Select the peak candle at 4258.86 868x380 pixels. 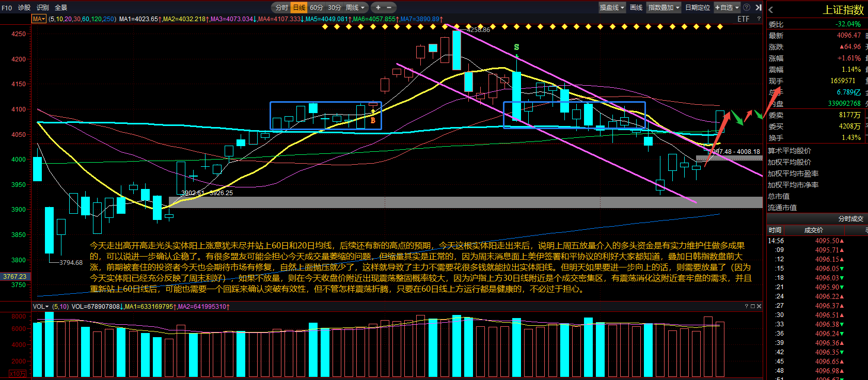pyautogui.click(x=456, y=50)
